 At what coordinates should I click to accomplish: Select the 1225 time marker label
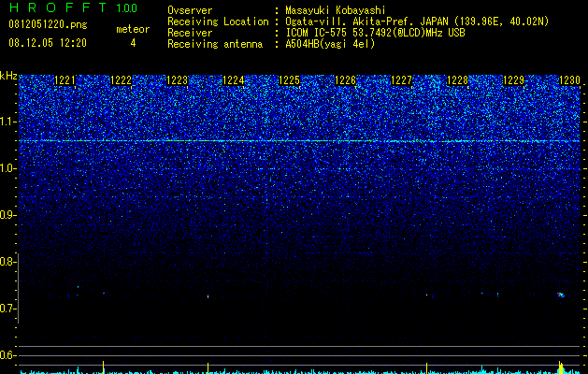point(289,80)
